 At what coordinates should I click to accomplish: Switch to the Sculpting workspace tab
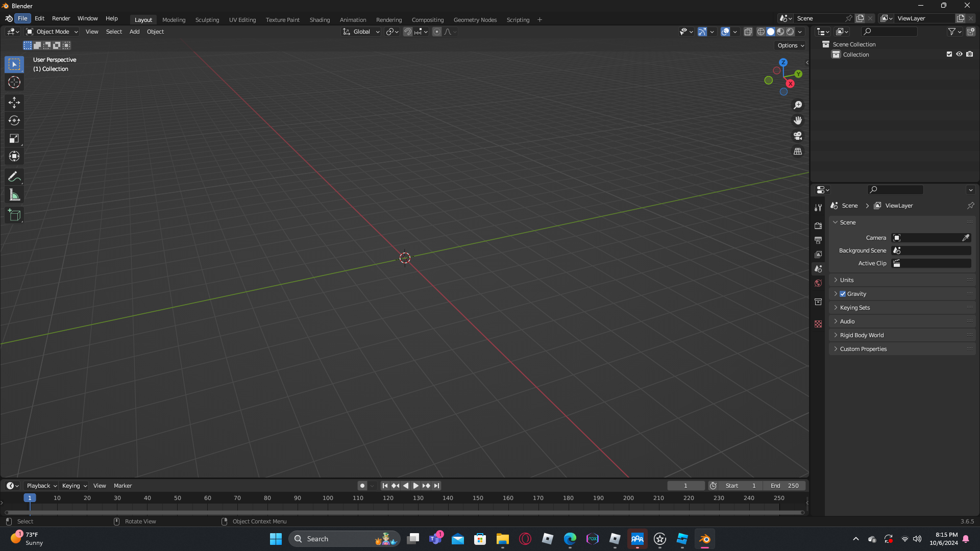coord(207,20)
